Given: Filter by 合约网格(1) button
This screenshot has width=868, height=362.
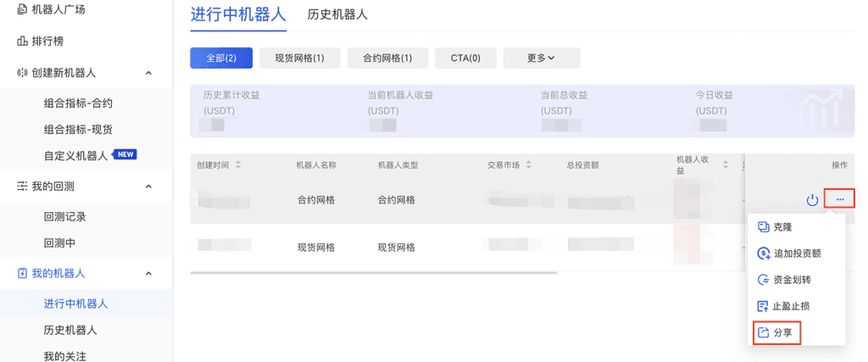Looking at the screenshot, I should [x=387, y=58].
